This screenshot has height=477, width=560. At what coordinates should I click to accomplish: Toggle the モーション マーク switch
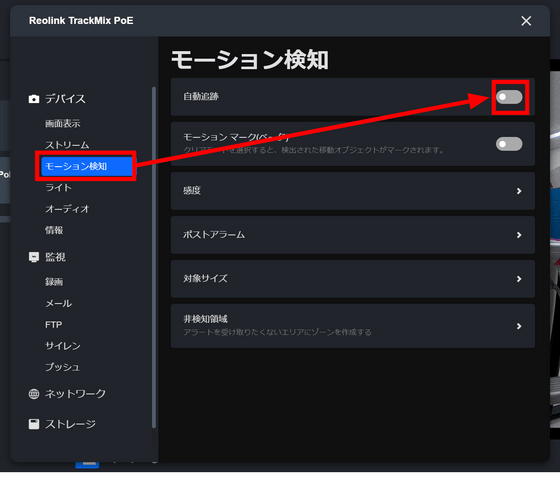509,144
